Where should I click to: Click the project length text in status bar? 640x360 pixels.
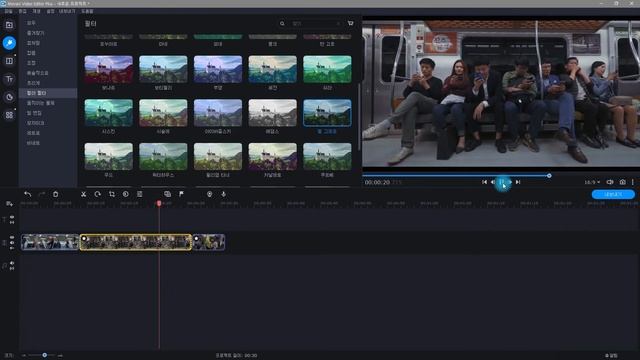(x=236, y=356)
